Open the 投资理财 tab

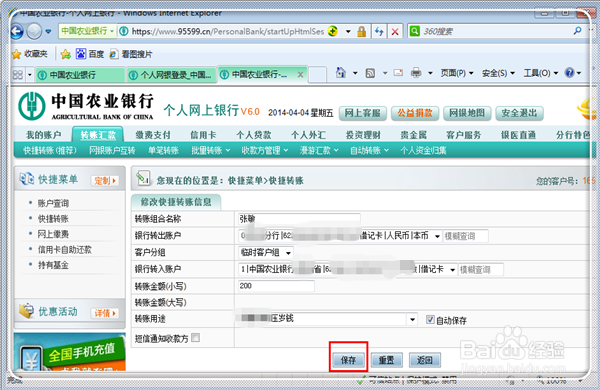pyautogui.click(x=363, y=135)
